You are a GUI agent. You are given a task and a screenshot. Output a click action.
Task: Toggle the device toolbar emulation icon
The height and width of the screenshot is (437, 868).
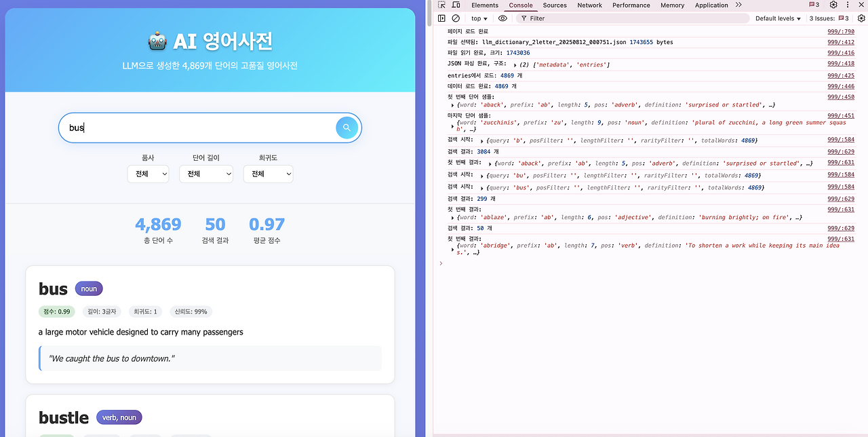coord(456,5)
